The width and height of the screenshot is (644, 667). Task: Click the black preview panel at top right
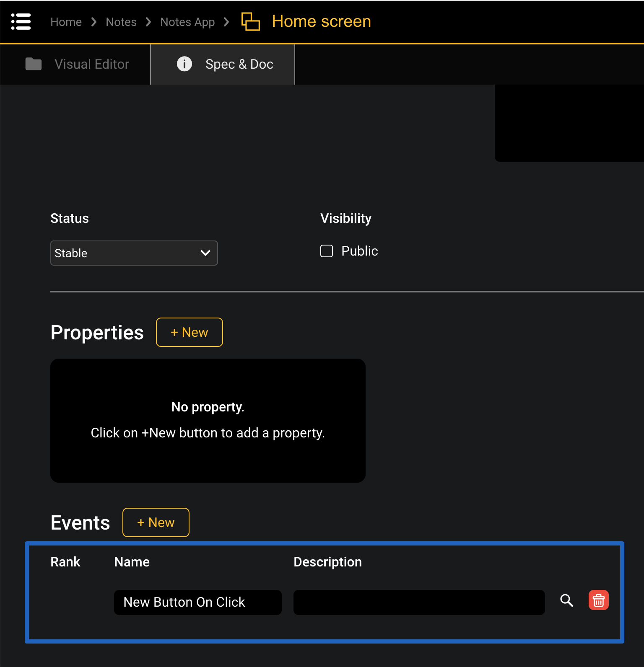coord(569,123)
